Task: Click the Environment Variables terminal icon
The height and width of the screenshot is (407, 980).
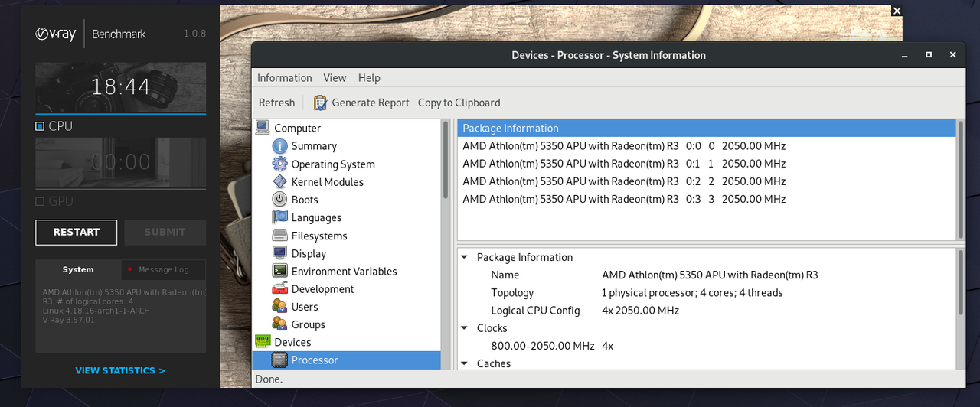Action: click(x=279, y=271)
